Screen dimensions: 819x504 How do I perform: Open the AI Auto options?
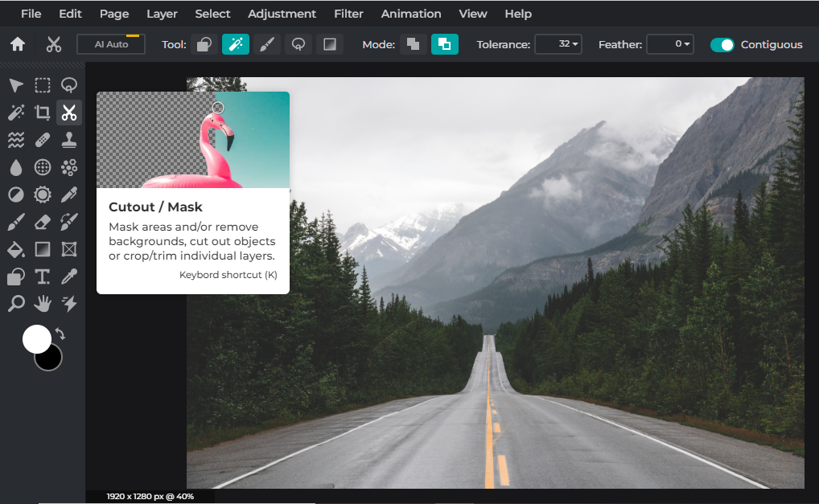pyautogui.click(x=110, y=44)
